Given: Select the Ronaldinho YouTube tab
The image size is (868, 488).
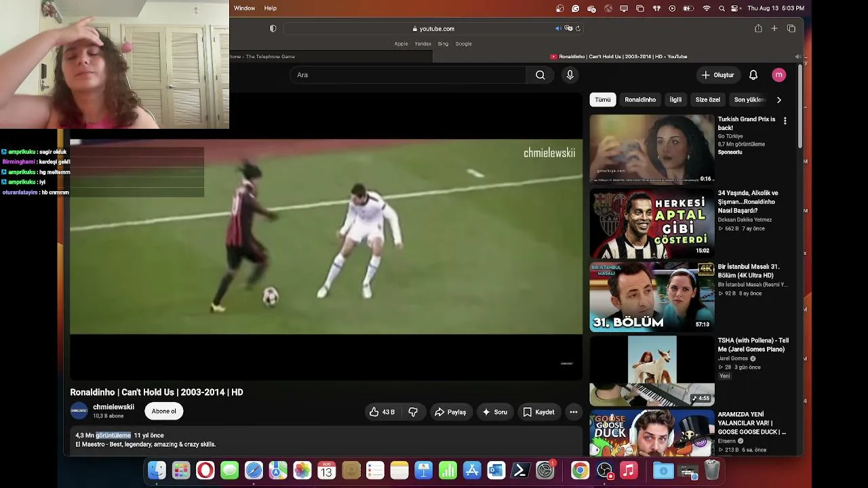Looking at the screenshot, I should point(617,56).
